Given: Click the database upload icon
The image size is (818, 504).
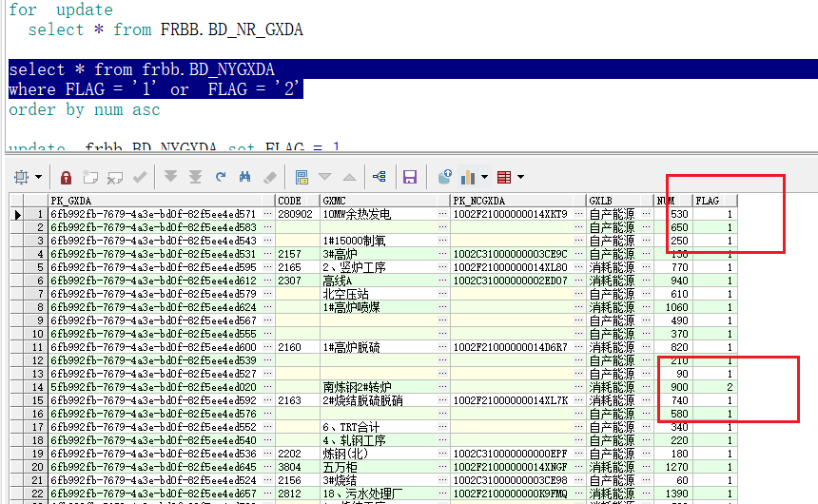Looking at the screenshot, I should coord(444,178).
